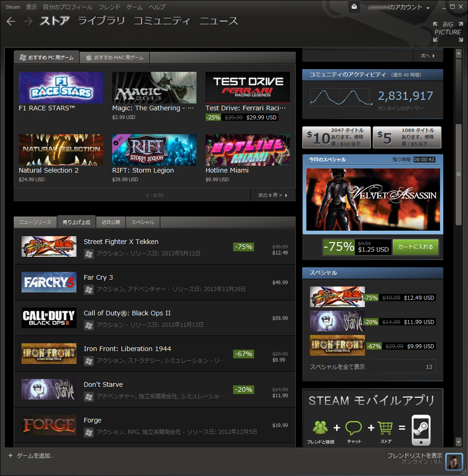
Task: Add Velvet Assassin to cart
Action: (415, 247)
